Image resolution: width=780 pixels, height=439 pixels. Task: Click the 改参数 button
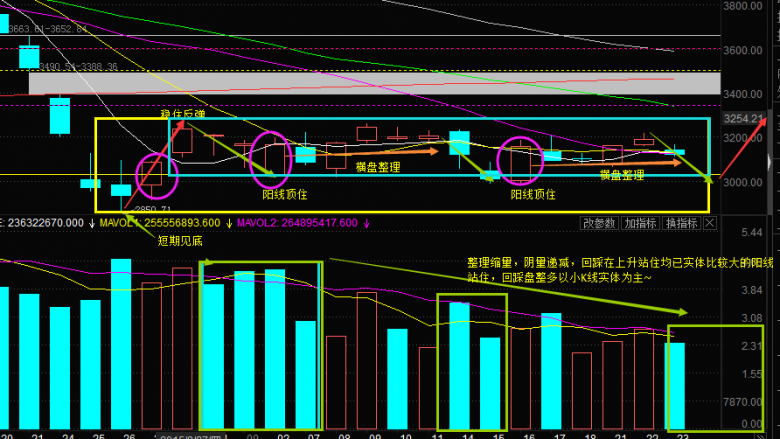click(x=600, y=223)
